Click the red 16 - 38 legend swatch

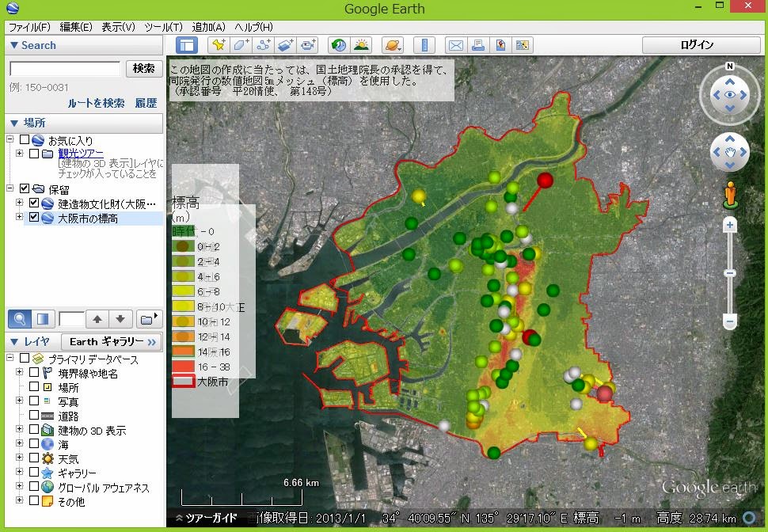(x=183, y=367)
